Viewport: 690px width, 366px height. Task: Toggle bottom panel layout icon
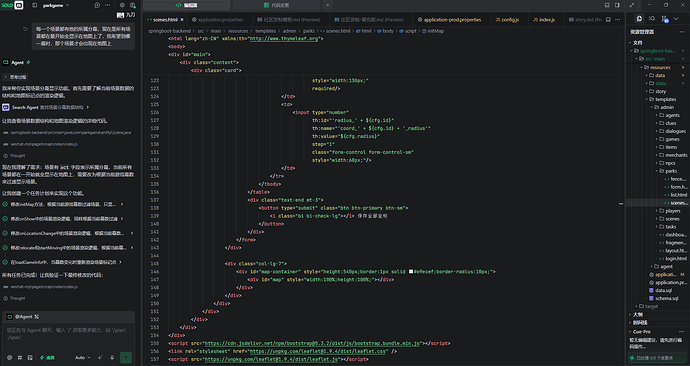coord(607,5)
